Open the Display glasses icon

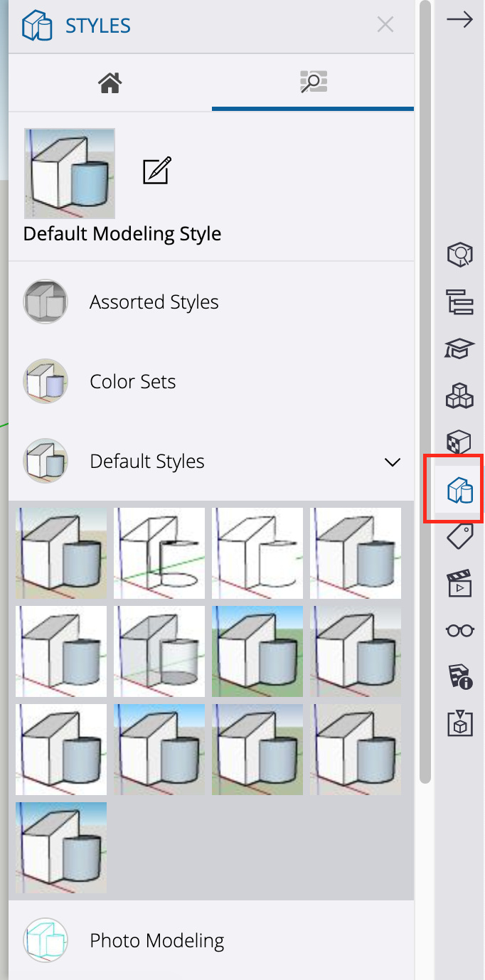(x=459, y=630)
